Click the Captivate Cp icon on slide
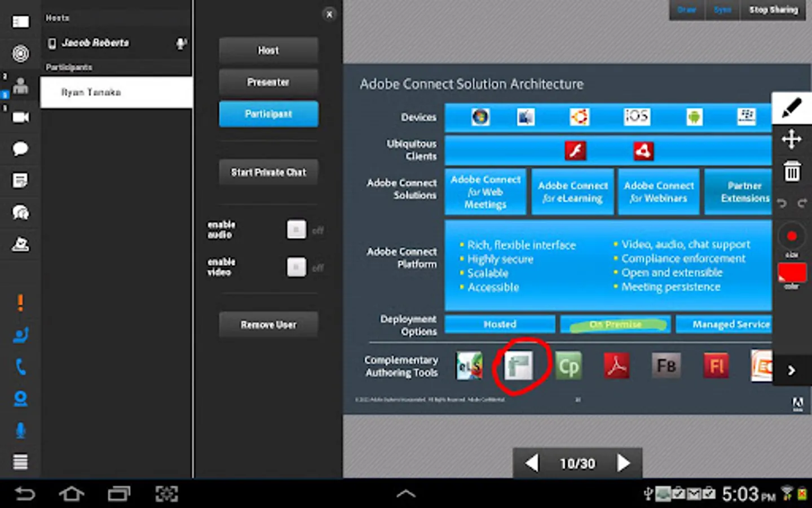The width and height of the screenshot is (812, 508). 568,367
